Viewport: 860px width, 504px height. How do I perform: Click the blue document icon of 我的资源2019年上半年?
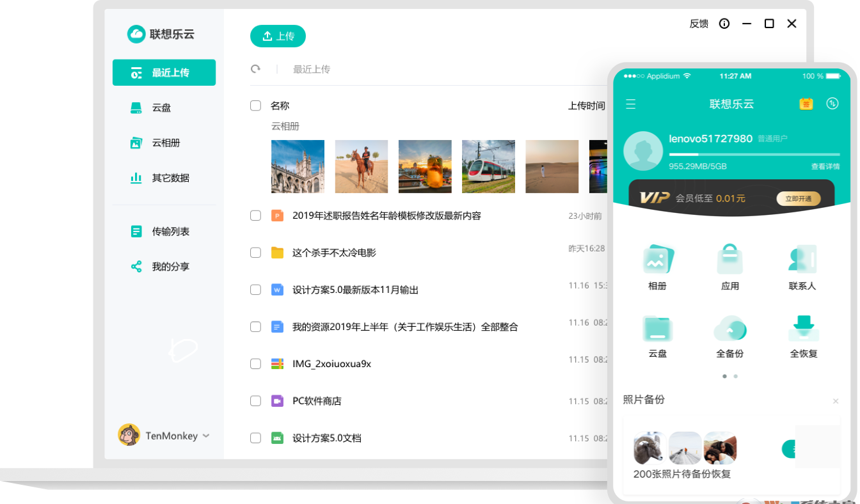pyautogui.click(x=277, y=327)
